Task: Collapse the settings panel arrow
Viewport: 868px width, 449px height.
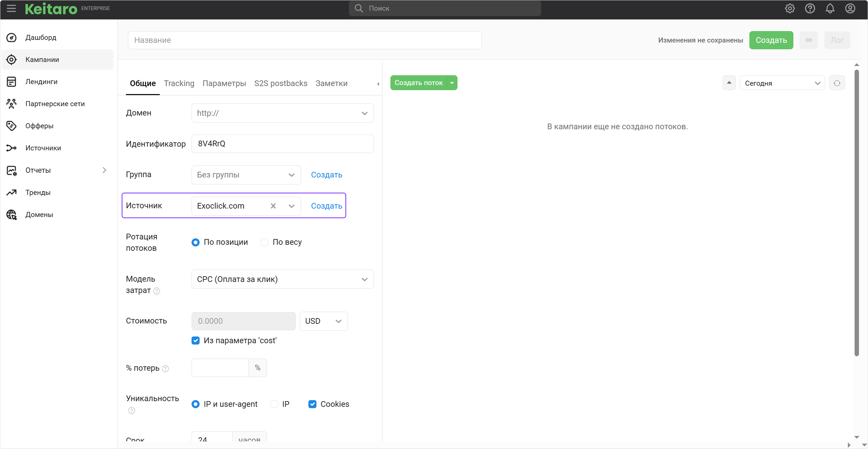Action: [x=378, y=84]
